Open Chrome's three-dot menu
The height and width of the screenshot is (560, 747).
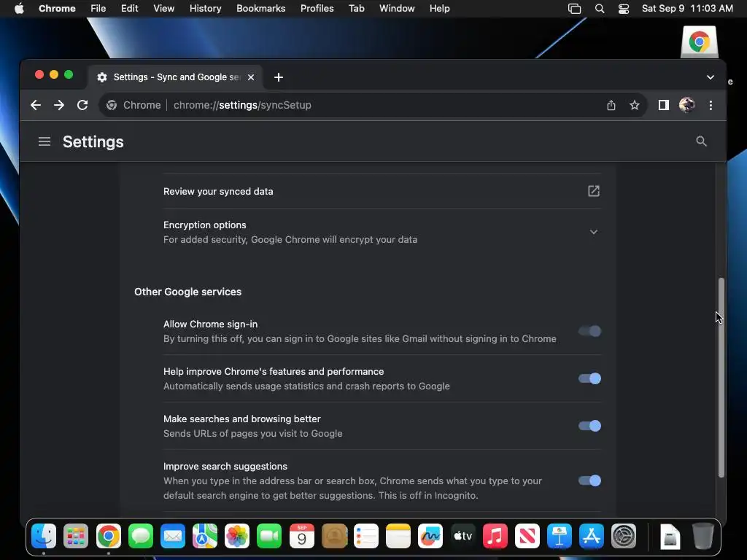pos(711,105)
